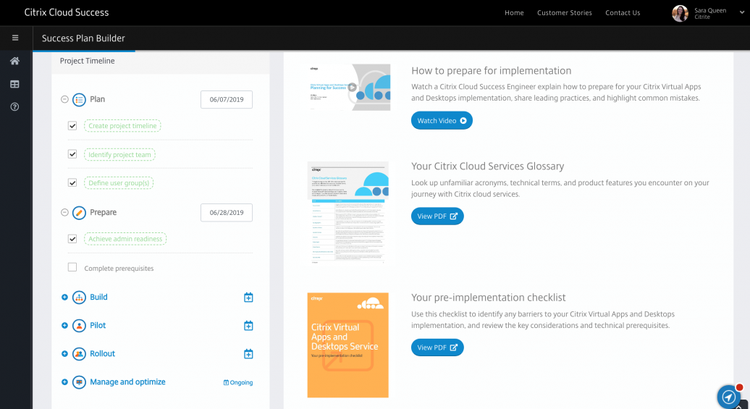This screenshot has width=750, height=409.
Task: Click Define user group(s) task label
Action: [119, 183]
